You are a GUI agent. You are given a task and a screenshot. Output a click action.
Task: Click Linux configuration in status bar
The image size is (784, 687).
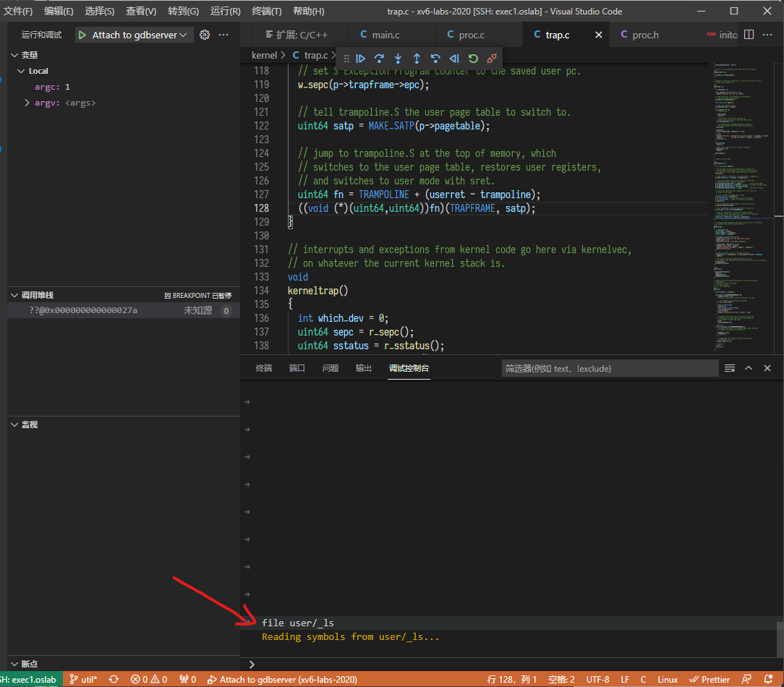(x=668, y=680)
